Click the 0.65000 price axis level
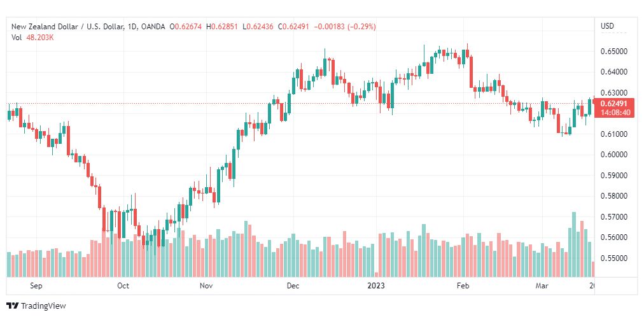Viewport: 644px width, 317px height. pos(613,52)
